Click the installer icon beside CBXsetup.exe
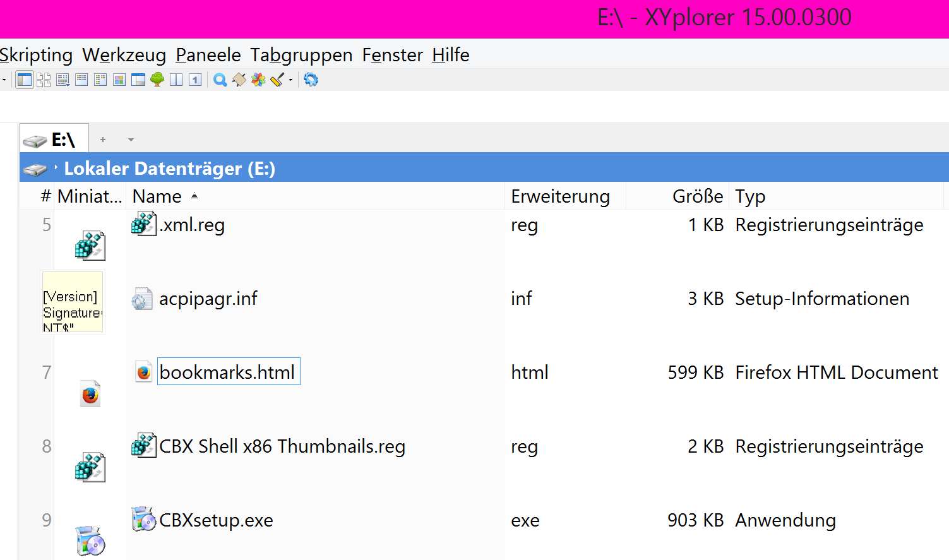 click(x=143, y=520)
